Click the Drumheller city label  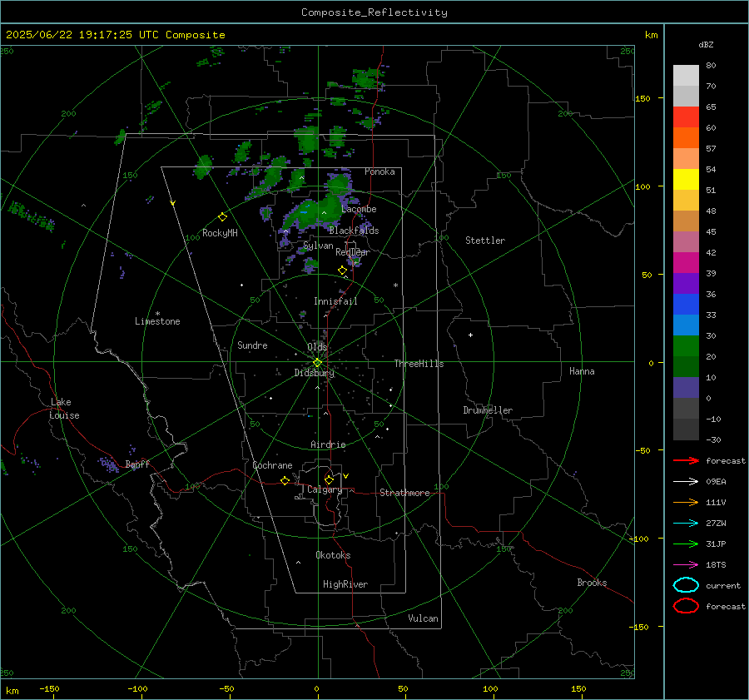tap(488, 410)
